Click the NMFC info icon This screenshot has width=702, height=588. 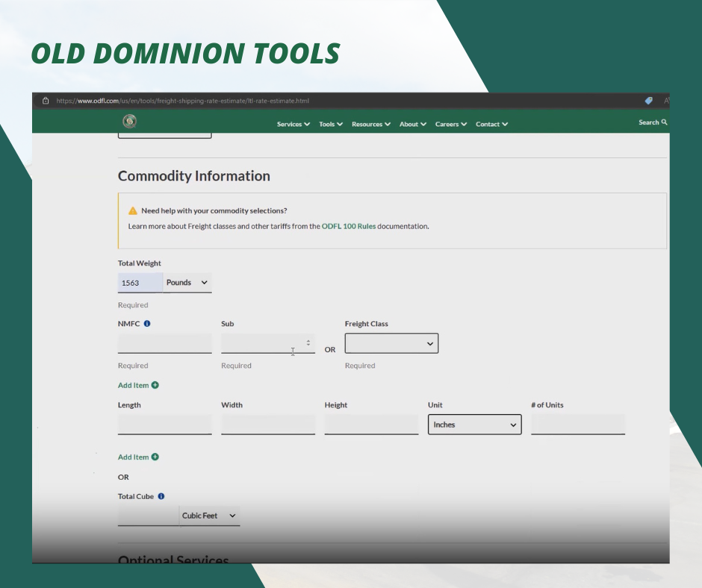click(147, 324)
